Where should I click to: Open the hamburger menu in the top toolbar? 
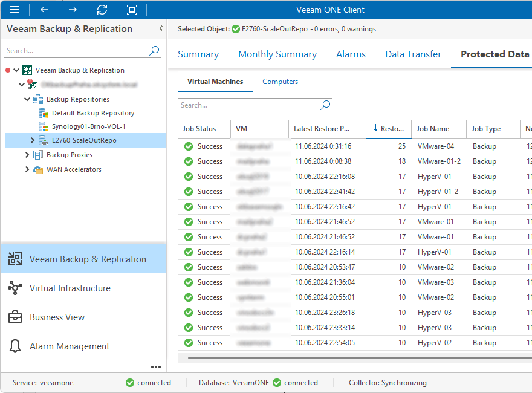point(15,10)
